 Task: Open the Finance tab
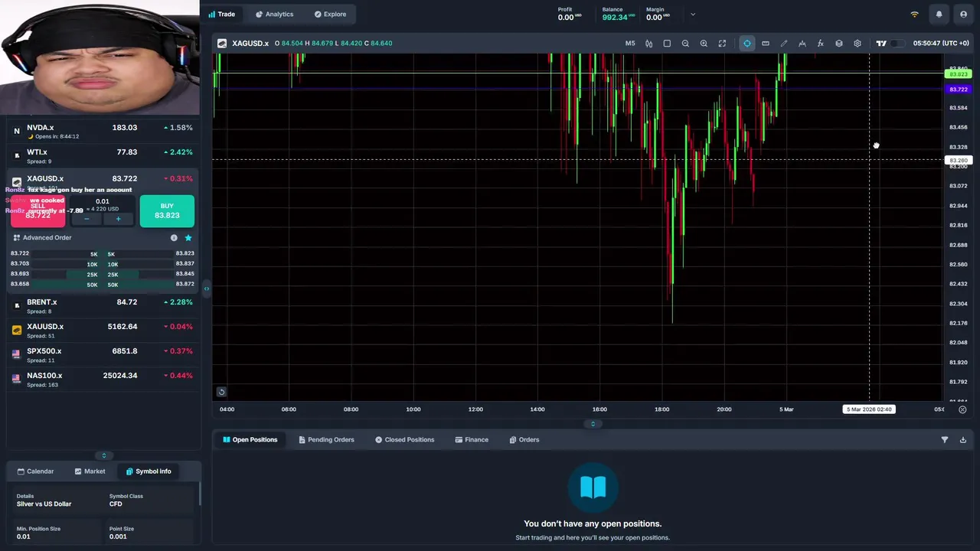click(x=472, y=440)
